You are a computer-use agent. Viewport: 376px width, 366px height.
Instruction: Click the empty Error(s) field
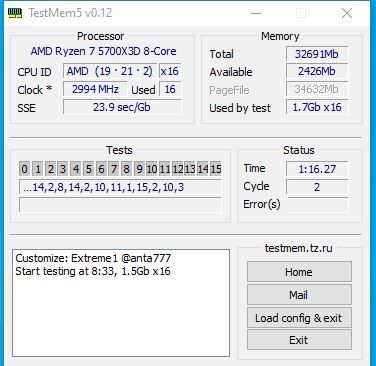pos(317,205)
